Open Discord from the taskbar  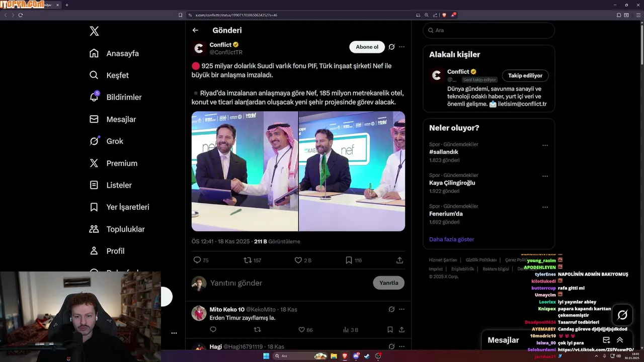(356, 356)
